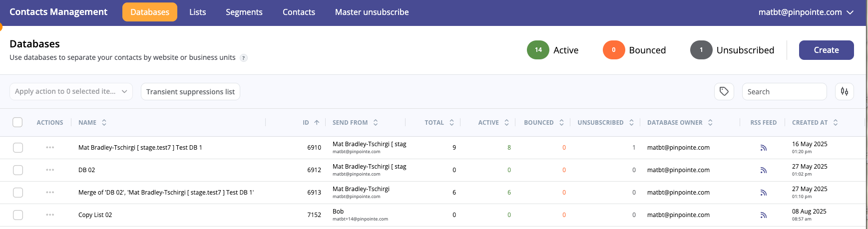Click the gray Unsubscribed count badge
868x229 pixels.
point(701,50)
